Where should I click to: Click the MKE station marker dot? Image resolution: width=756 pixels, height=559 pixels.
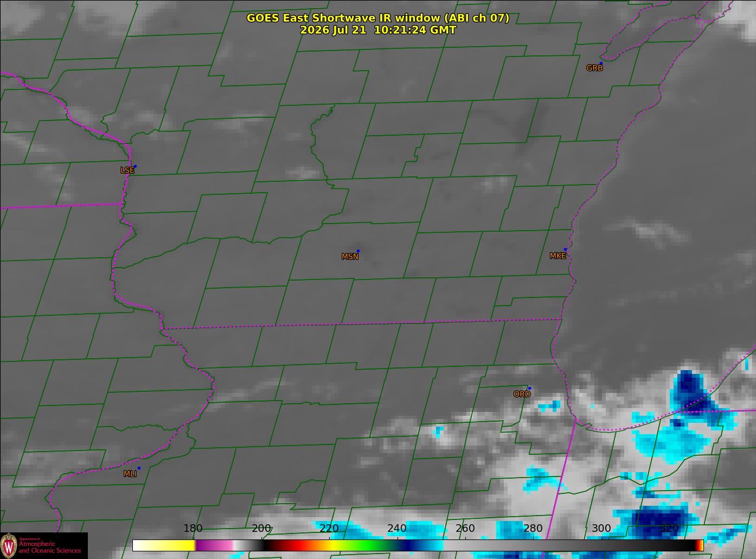click(x=565, y=250)
